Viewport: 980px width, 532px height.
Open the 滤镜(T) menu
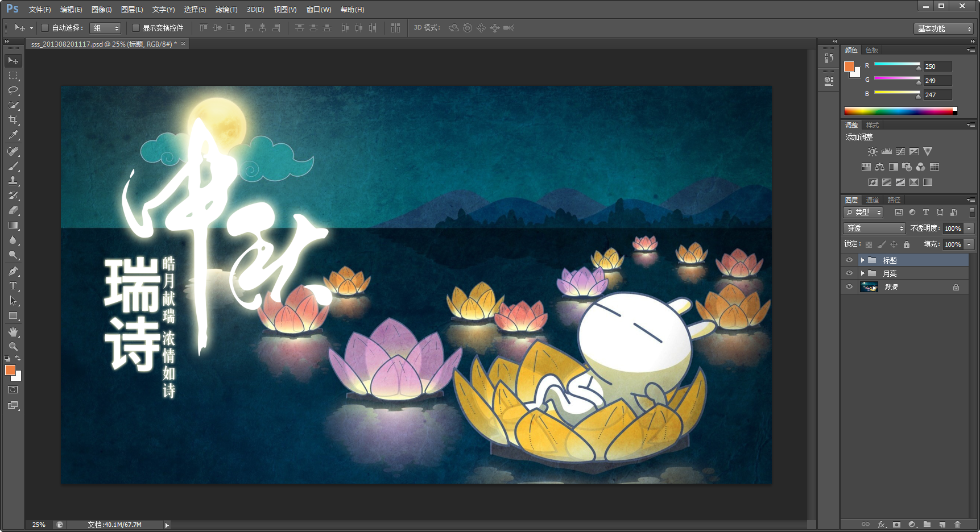point(226,10)
